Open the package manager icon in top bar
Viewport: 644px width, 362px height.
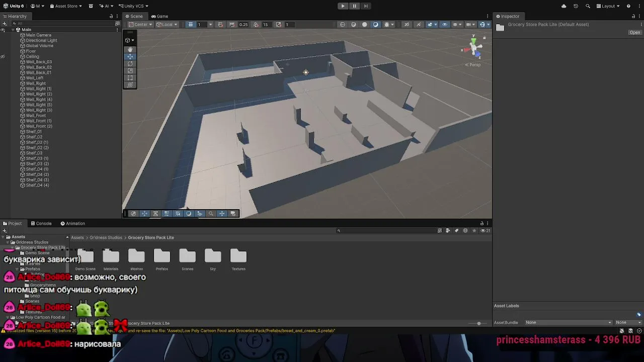coord(91,6)
